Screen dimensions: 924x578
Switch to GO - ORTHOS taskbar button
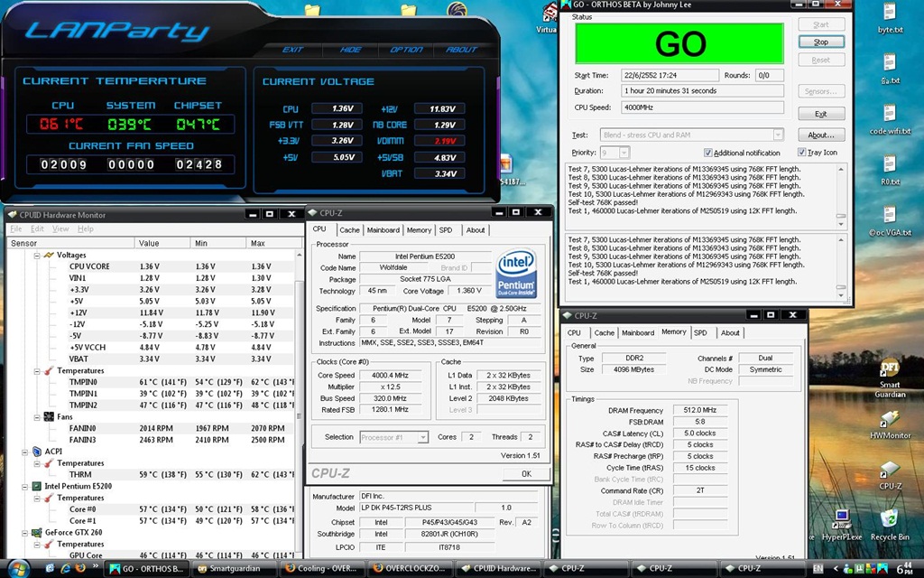coord(147,569)
